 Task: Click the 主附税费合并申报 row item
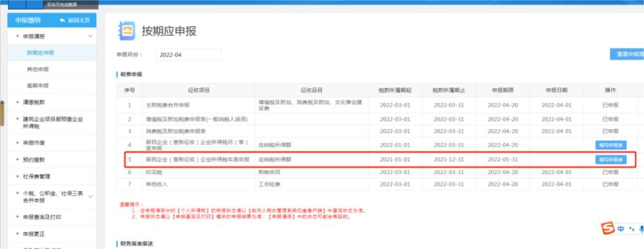[x=167, y=105]
